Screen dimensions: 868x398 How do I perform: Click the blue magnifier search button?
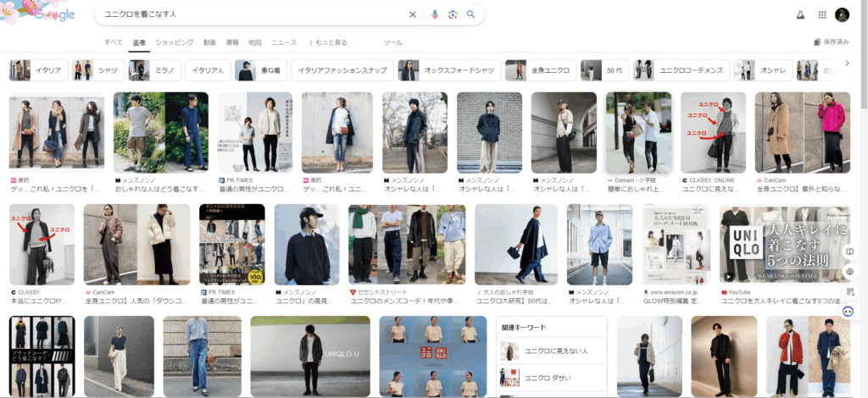coord(471,14)
